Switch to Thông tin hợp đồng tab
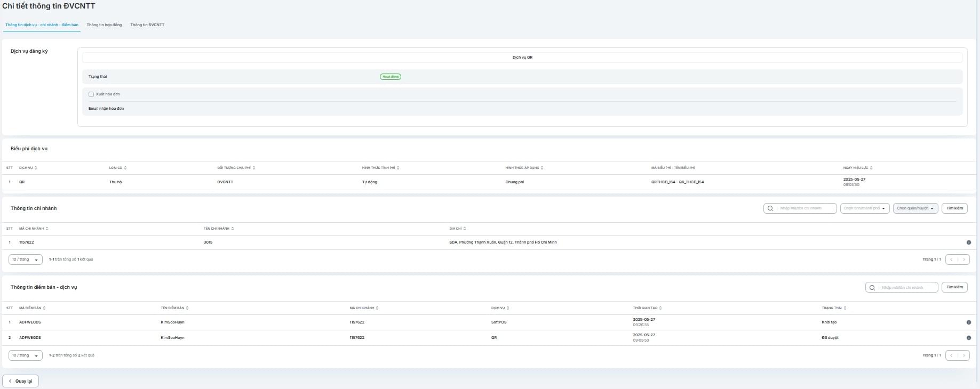Viewport: 980px width, 389px height. [104, 25]
